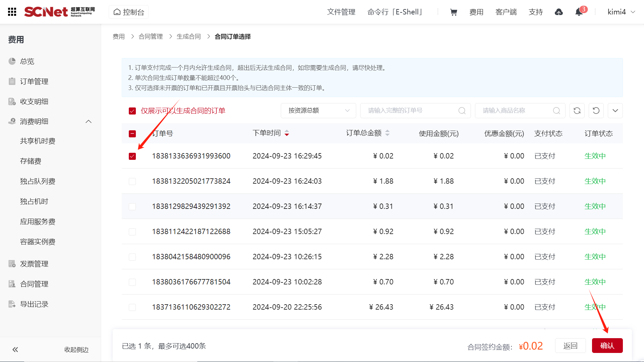Viewport: 644px width, 362px height.
Task: Open the notifications bell icon
Action: pyautogui.click(x=579, y=12)
